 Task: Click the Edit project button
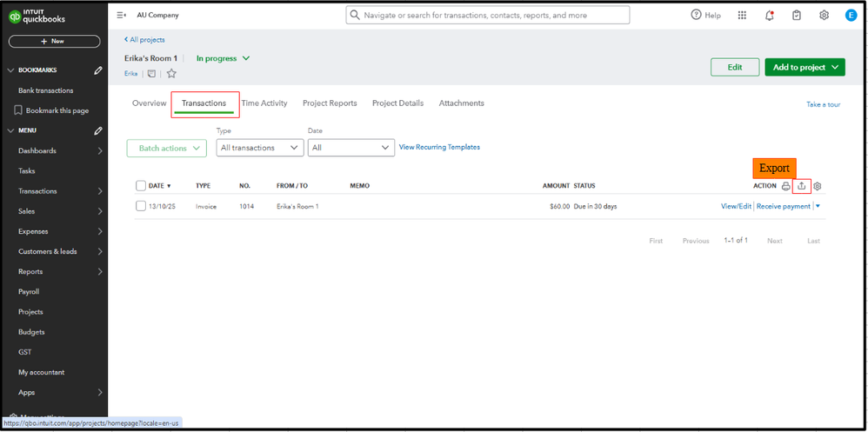point(735,68)
